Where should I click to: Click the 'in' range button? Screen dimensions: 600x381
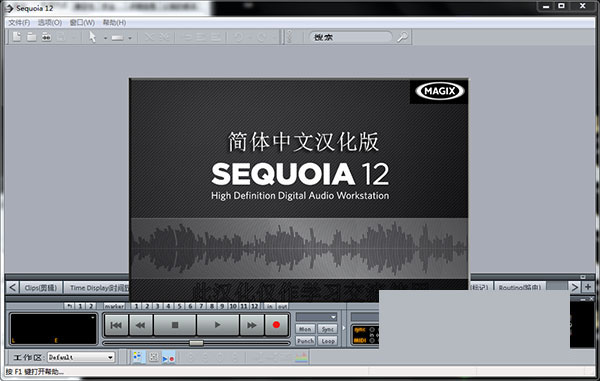[270, 306]
